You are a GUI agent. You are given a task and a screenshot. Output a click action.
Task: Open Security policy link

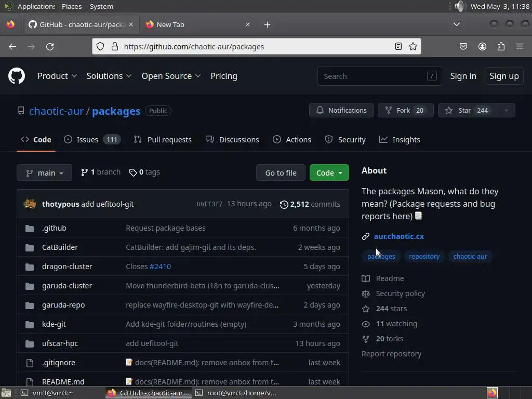tap(401, 294)
